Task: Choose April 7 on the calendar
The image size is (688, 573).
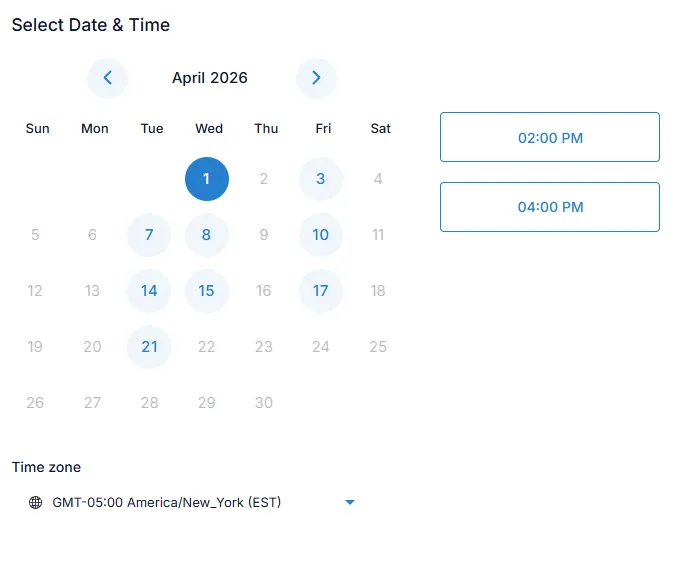Action: 149,235
